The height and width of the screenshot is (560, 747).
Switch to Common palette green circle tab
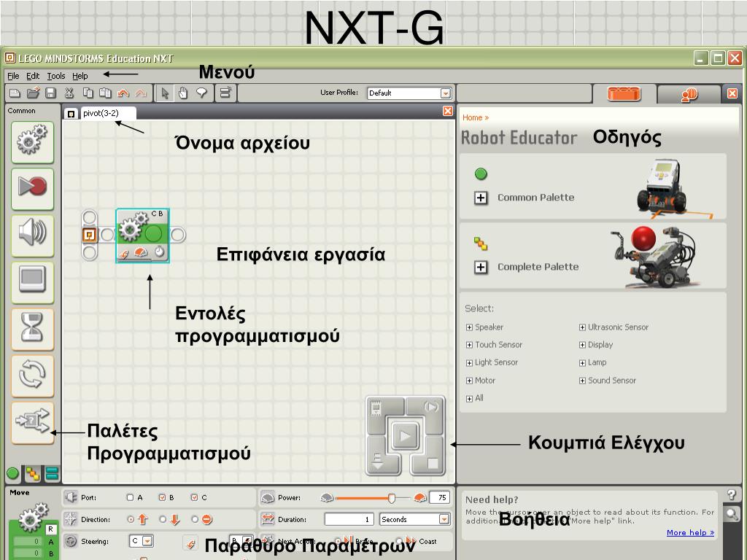13,473
